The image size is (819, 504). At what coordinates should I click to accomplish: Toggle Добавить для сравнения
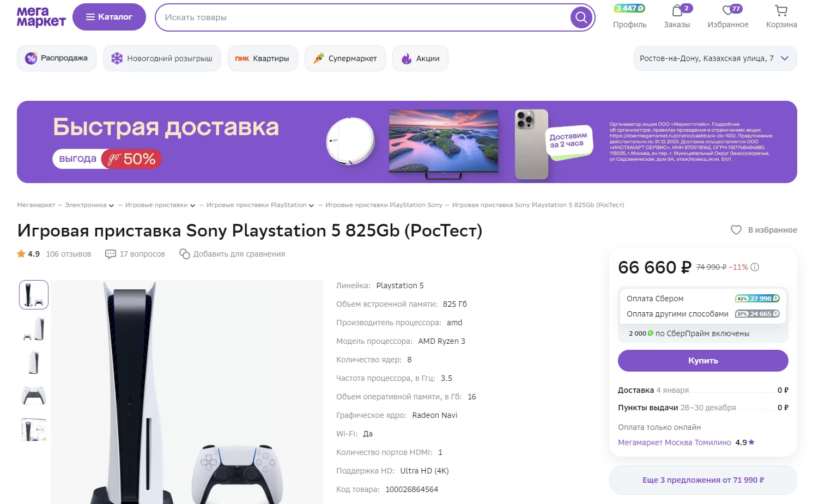click(232, 254)
